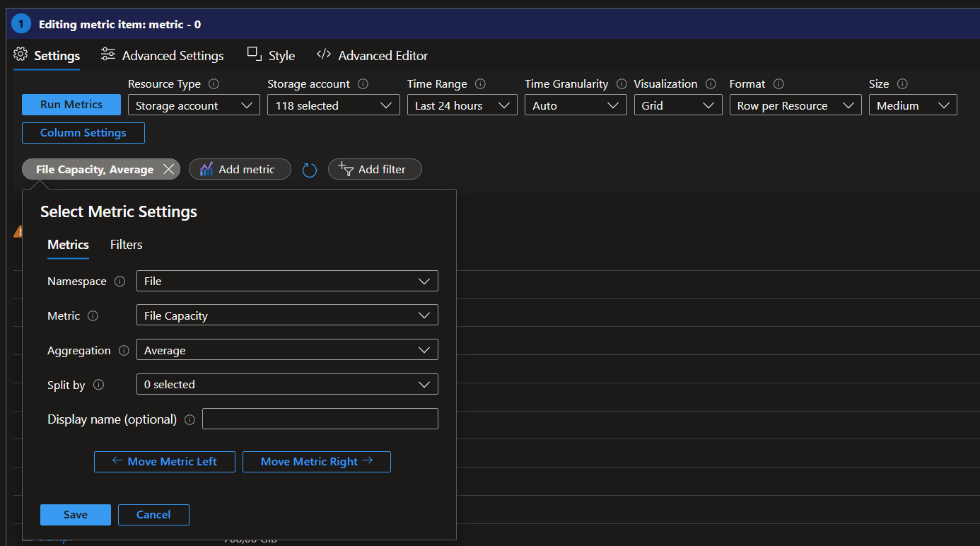Screen dimensions: 980x546
Task: Expand the Aggregation Average dropdown
Action: click(287, 350)
